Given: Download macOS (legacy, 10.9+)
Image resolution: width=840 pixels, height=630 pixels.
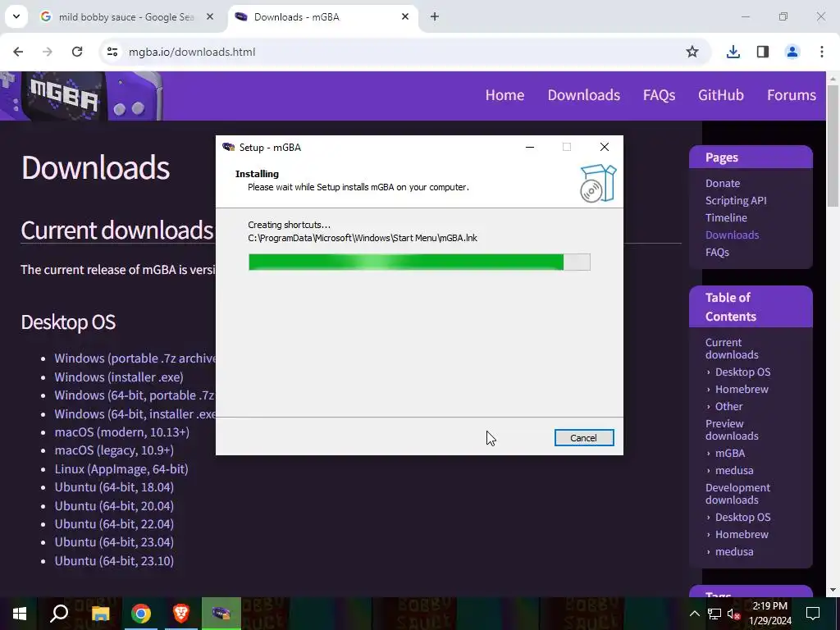Looking at the screenshot, I should (x=114, y=450).
